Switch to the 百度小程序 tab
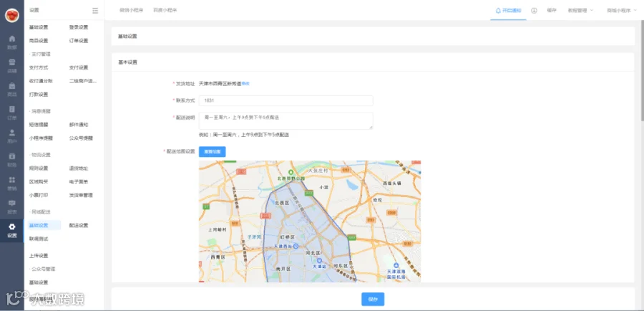 (165, 11)
